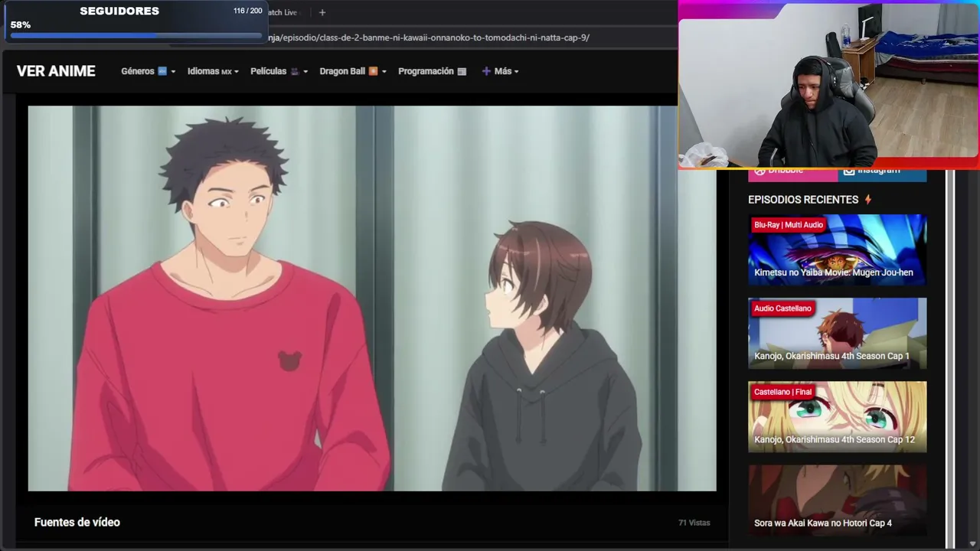The height and width of the screenshot is (551, 980).
Task: Click the Audio Castellano badge
Action: [x=782, y=308]
